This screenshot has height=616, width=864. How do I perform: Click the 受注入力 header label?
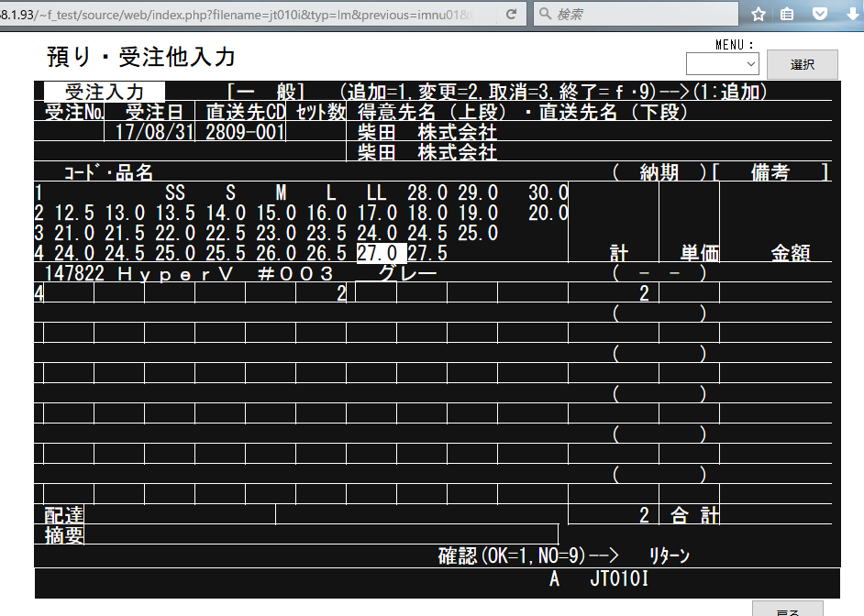click(x=105, y=93)
